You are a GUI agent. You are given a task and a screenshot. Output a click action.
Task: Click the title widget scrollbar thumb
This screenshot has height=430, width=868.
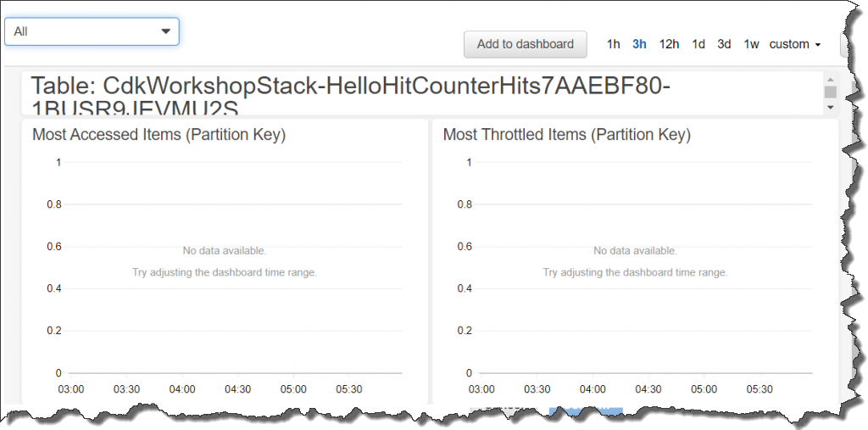click(x=830, y=92)
